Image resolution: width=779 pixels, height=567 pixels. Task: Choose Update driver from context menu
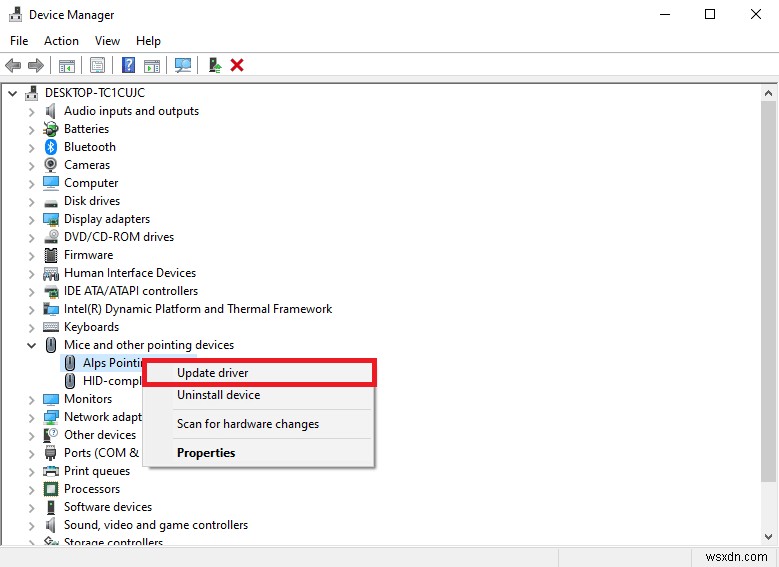(x=259, y=373)
